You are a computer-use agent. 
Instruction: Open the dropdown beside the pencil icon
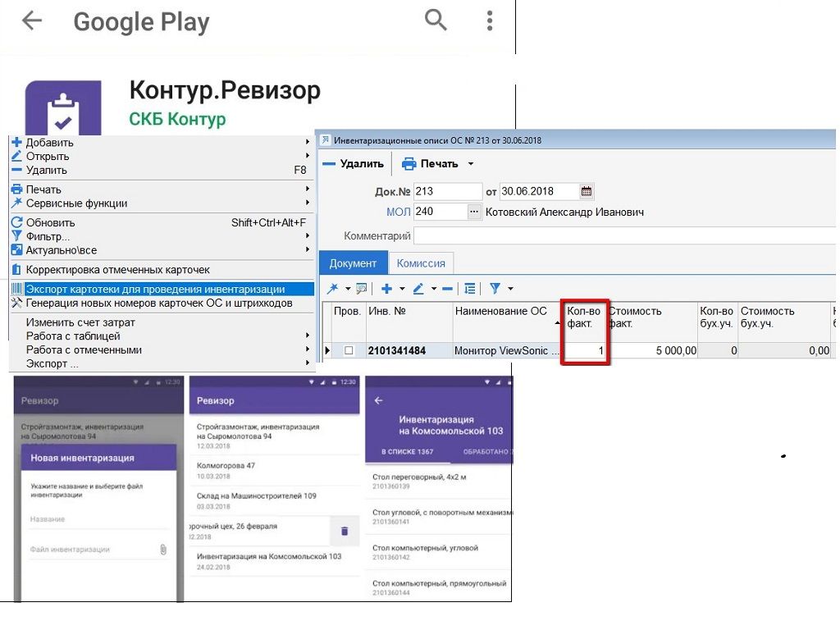[x=434, y=289]
